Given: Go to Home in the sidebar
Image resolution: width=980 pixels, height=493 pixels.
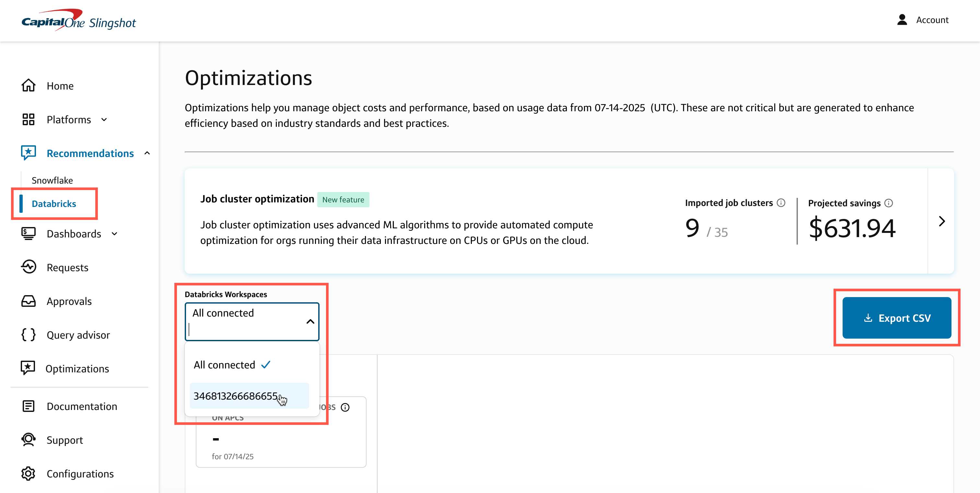Looking at the screenshot, I should point(60,86).
